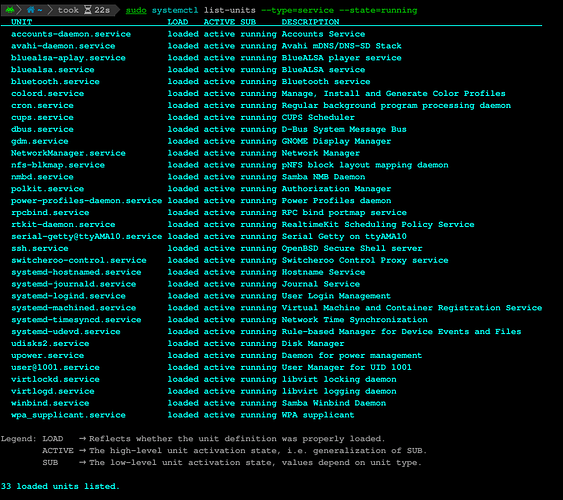
Task: Click 'OpenBSD Secure Shell server' description
Action: point(352,248)
